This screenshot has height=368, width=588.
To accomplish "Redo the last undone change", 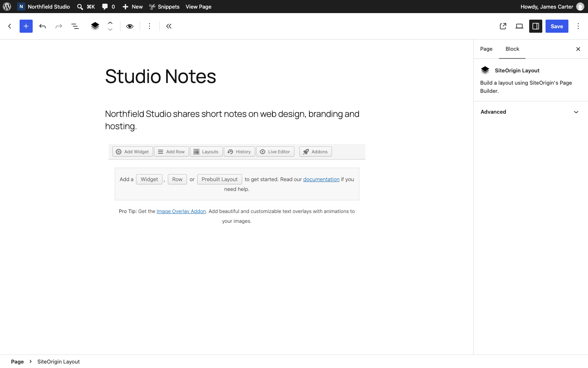I will tap(59, 26).
